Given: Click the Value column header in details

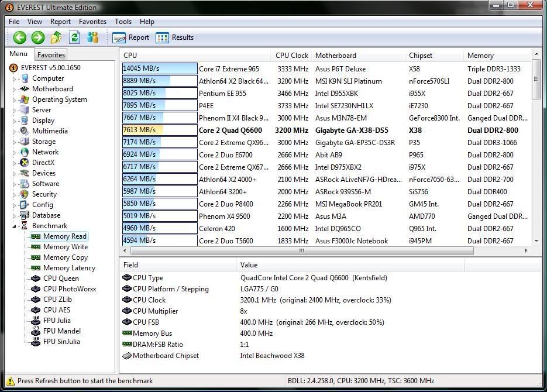Looking at the screenshot, I should (x=350, y=265).
